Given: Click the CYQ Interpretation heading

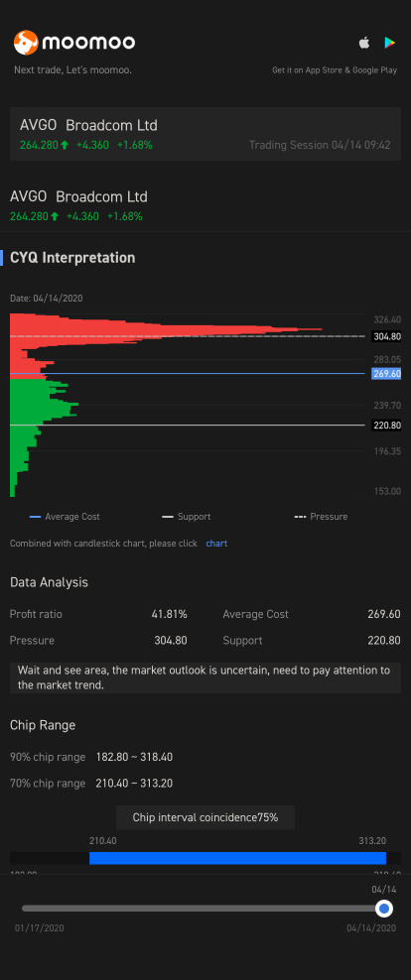Looking at the screenshot, I should tap(72, 258).
